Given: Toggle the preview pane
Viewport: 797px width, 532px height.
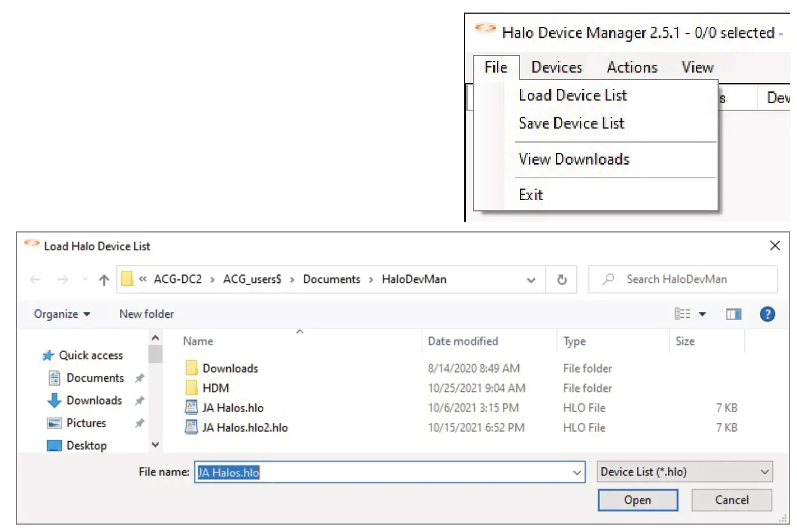Looking at the screenshot, I should click(x=734, y=314).
